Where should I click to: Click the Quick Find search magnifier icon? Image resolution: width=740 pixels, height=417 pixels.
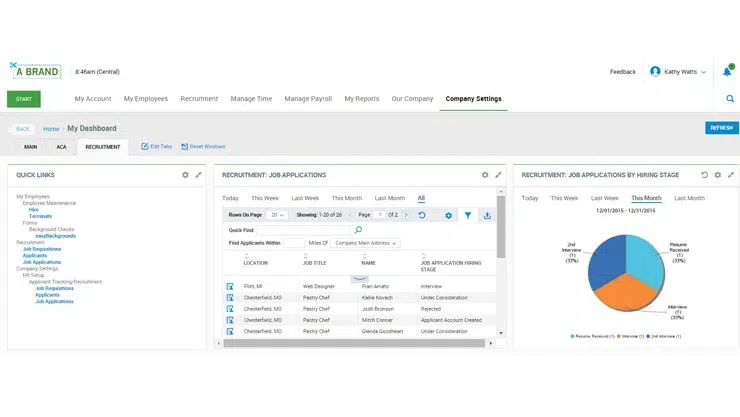[359, 230]
